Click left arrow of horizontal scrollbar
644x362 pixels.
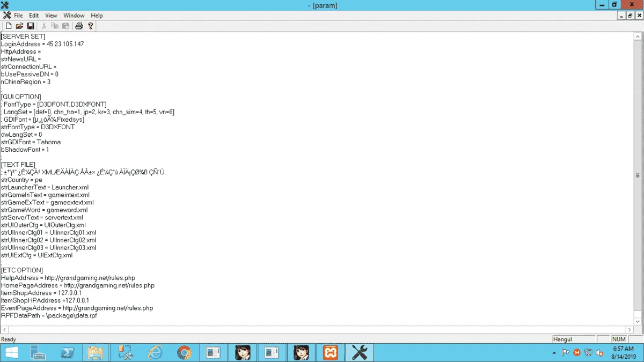4,329
